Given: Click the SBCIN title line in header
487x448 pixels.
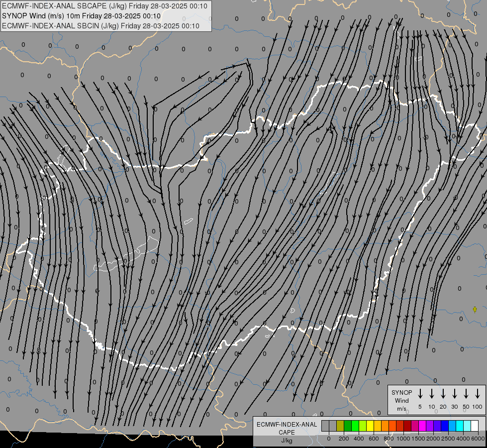Looking at the screenshot, I should (100, 26).
